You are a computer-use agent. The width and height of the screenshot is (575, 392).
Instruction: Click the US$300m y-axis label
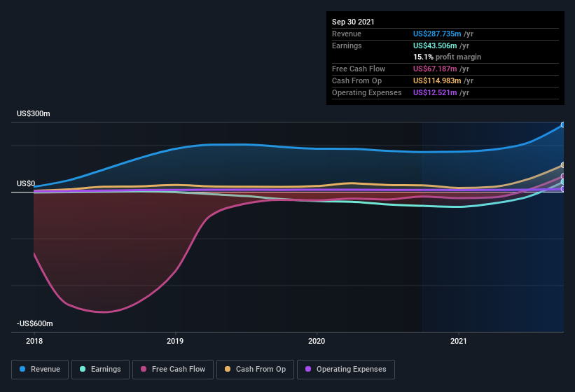(x=34, y=113)
